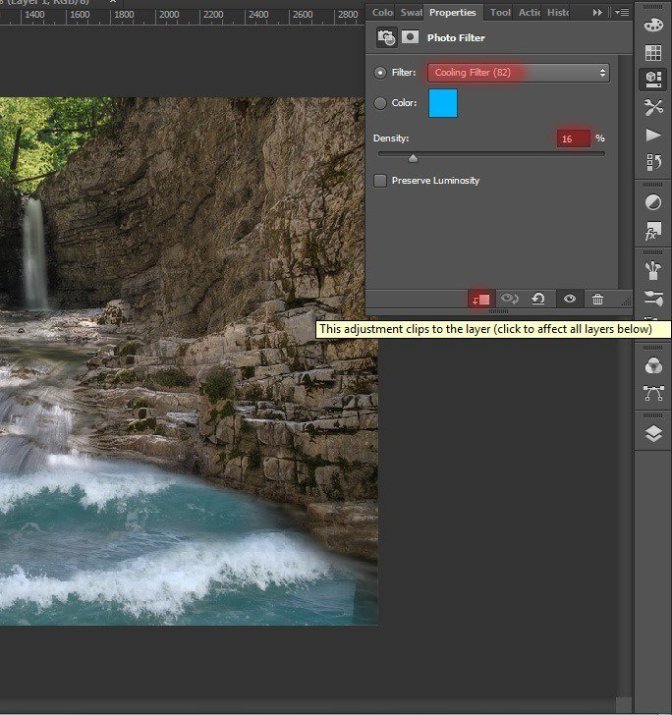
Task: Switch to the Swatches tab
Action: (x=411, y=12)
